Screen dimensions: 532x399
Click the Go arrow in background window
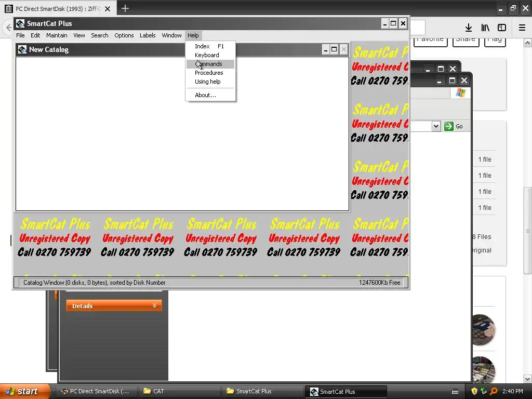[449, 126]
